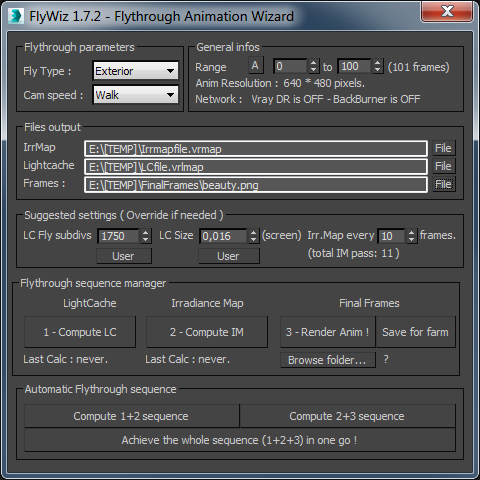Click the Frames output path field
Image resolution: width=480 pixels, height=480 pixels.
coord(256,185)
